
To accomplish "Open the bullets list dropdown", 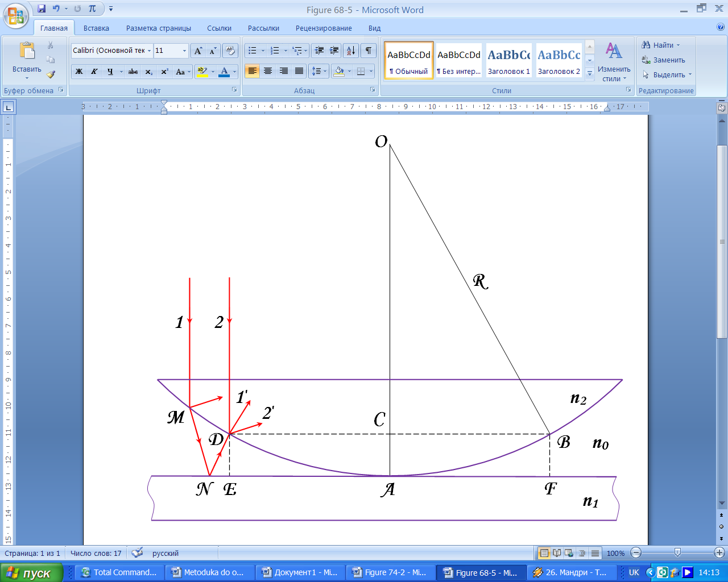I will point(263,51).
